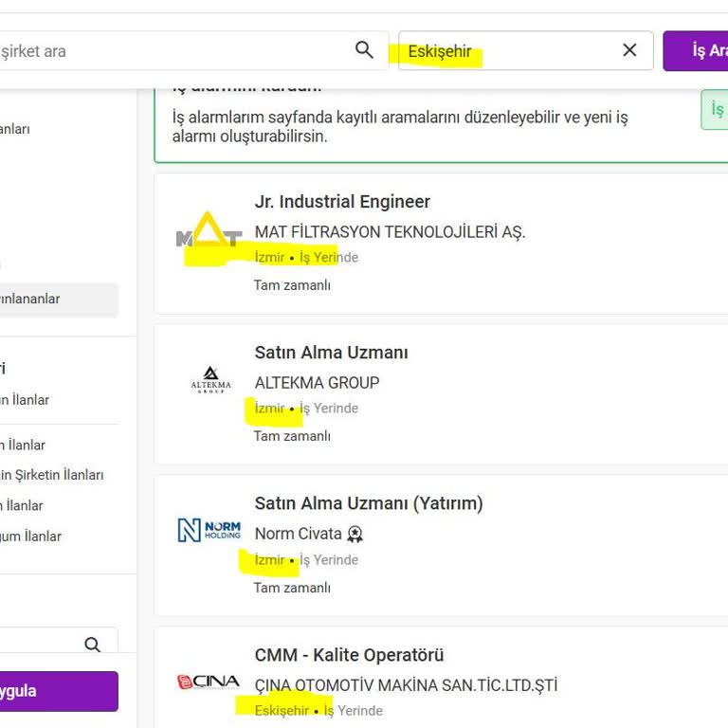Open MAT FİLTRASYON TEKNOLOJİLERİ AŞ. company link
The height and width of the screenshot is (728, 728).
[390, 231]
